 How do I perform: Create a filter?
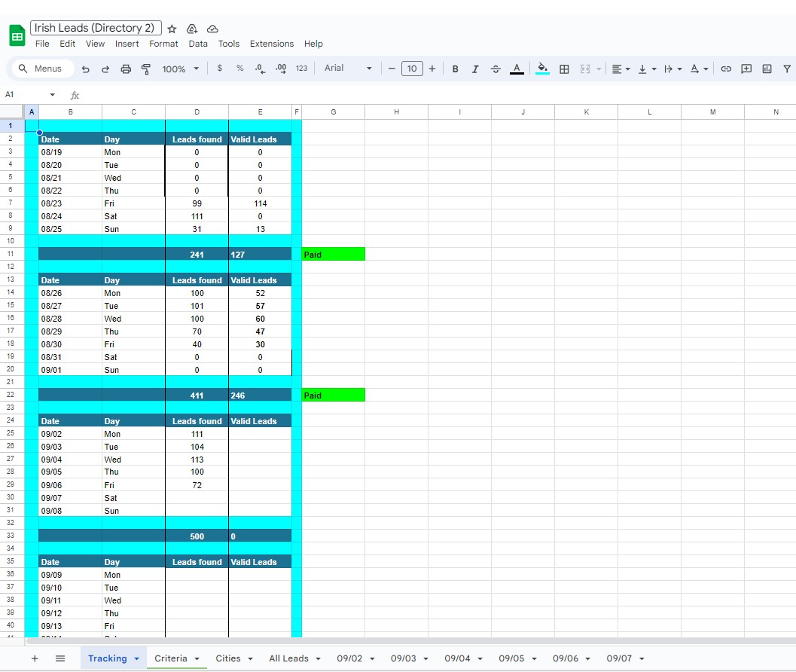coord(787,69)
